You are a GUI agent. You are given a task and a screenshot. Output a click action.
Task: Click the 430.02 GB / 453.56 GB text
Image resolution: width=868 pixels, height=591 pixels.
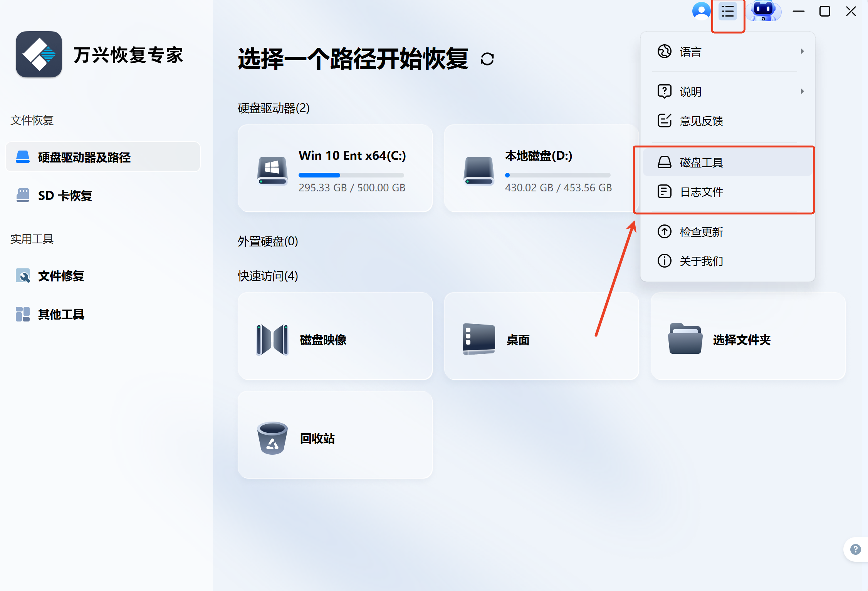[x=558, y=188]
